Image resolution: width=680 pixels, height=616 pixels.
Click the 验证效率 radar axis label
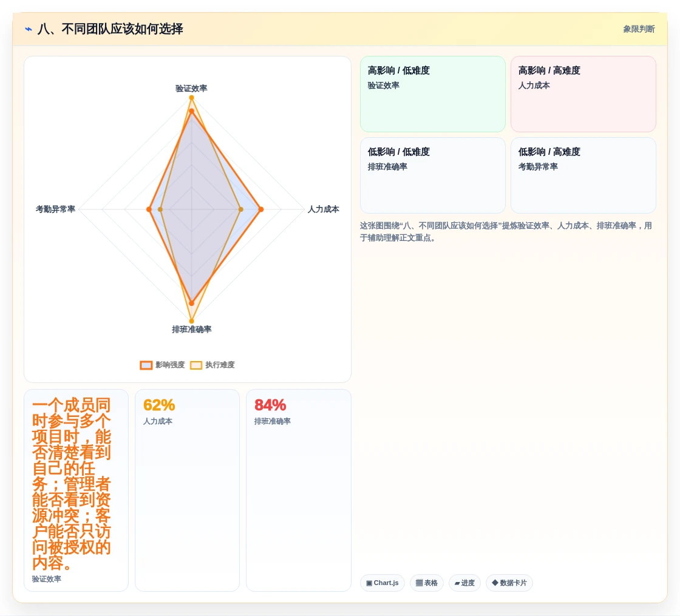point(191,89)
